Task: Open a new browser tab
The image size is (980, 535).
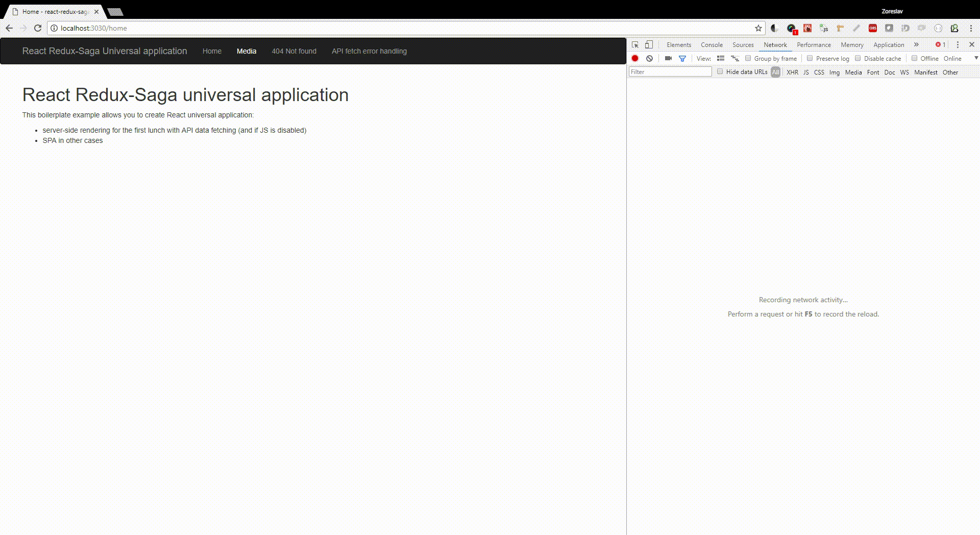Action: point(115,12)
